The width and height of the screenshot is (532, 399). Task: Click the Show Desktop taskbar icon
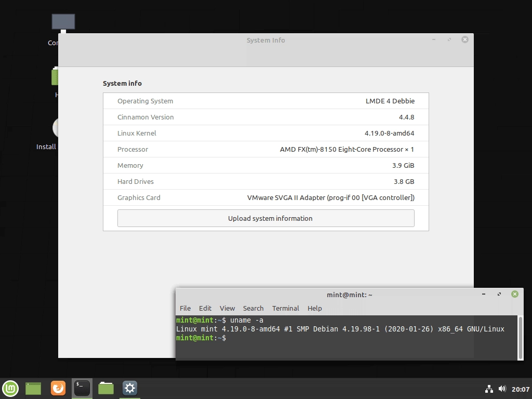33,388
